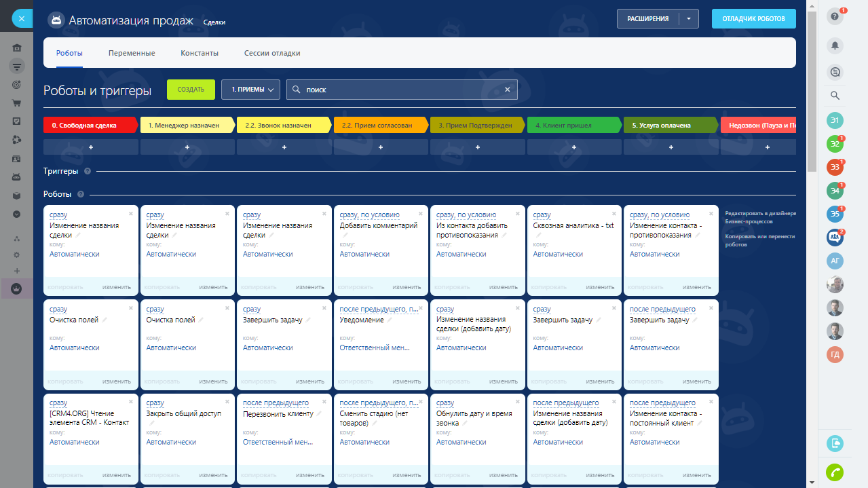Image resolution: width=868 pixels, height=488 pixels.
Task: Click the plus icon in left sidebar
Action: [x=17, y=271]
